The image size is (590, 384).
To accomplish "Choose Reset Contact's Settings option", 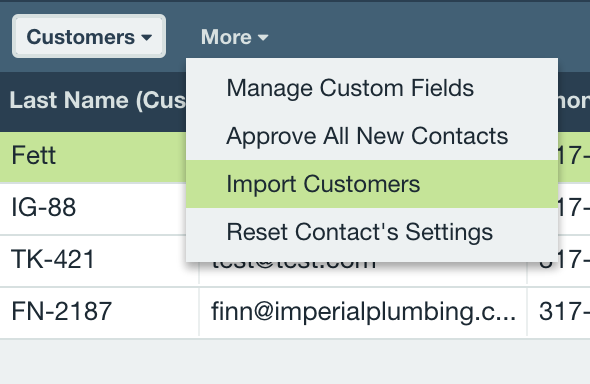I will coord(372,232).
